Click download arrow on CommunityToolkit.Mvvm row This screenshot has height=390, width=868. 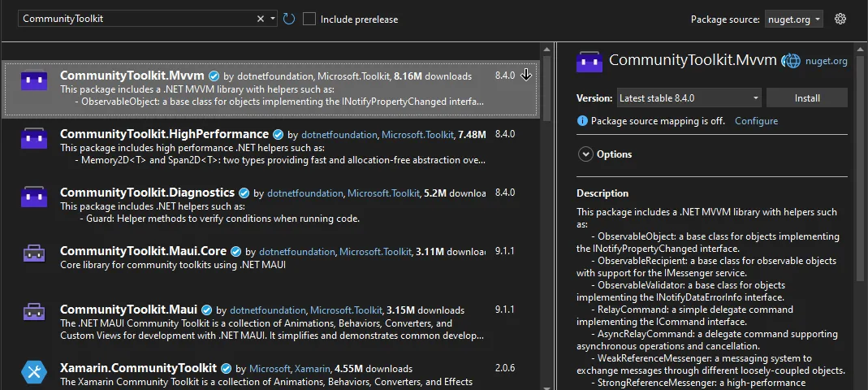point(525,76)
